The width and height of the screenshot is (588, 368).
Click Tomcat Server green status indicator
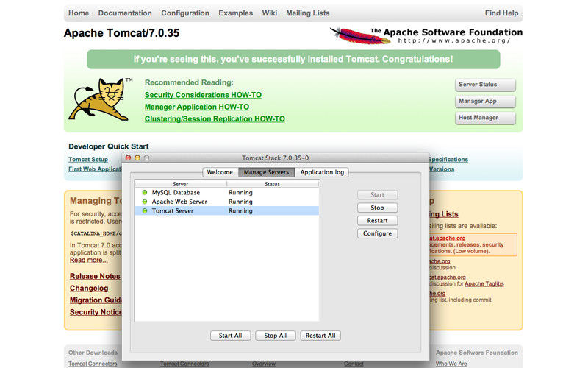[145, 210]
